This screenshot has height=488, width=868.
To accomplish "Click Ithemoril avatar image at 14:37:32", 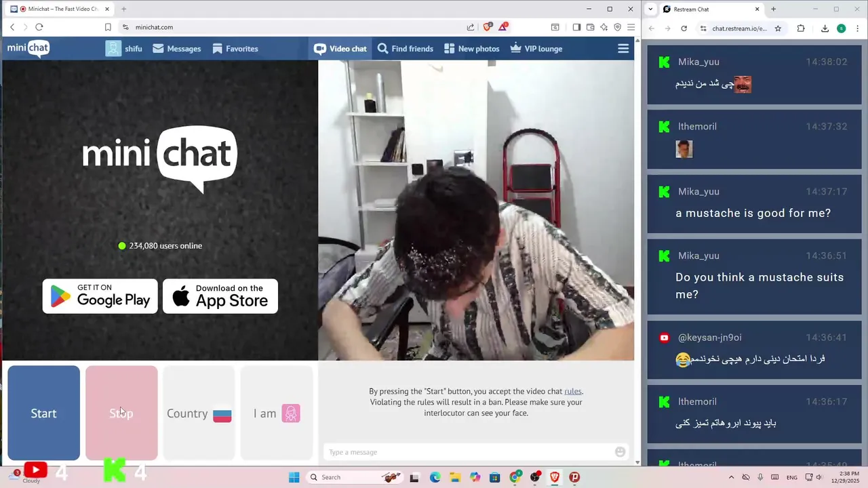I will coord(684,148).
